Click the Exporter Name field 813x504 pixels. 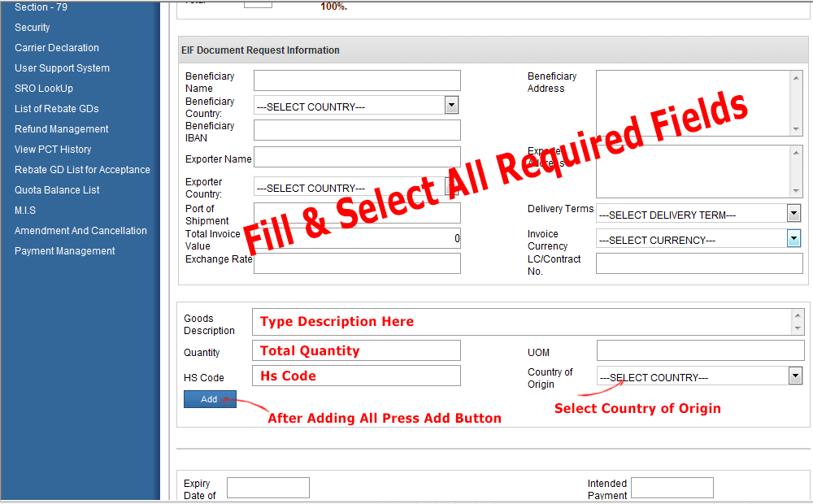[x=357, y=157]
